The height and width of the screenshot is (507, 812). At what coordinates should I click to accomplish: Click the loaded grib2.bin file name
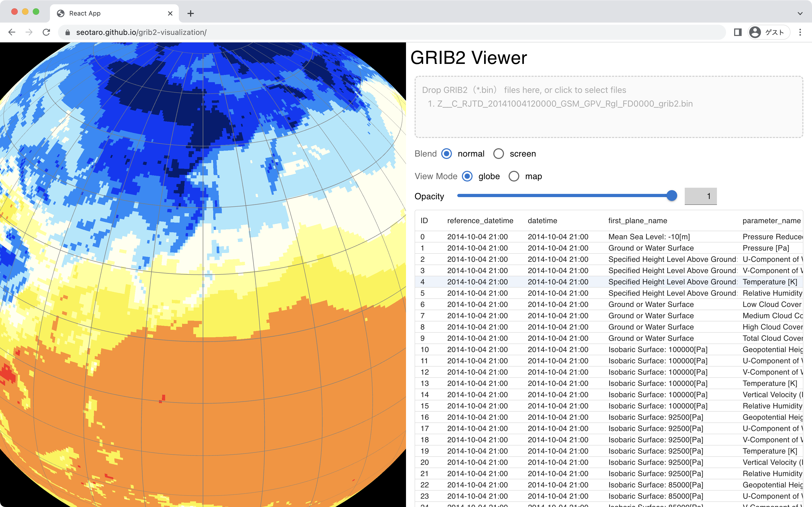[565, 104]
